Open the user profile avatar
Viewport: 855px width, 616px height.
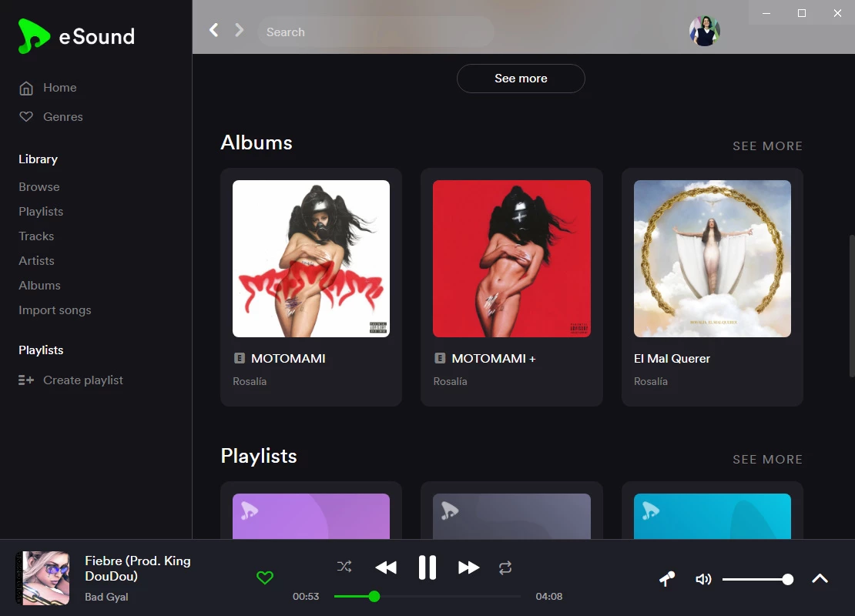[705, 31]
